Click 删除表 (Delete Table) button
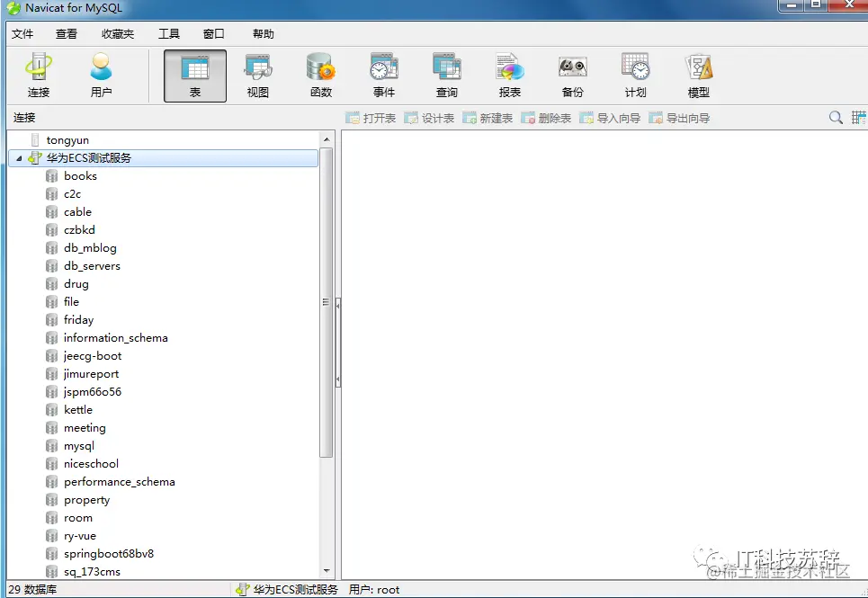 (546, 118)
